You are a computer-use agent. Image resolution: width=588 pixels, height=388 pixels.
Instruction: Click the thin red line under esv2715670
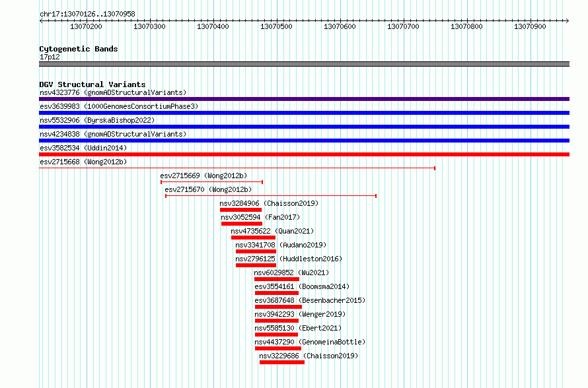271,196
